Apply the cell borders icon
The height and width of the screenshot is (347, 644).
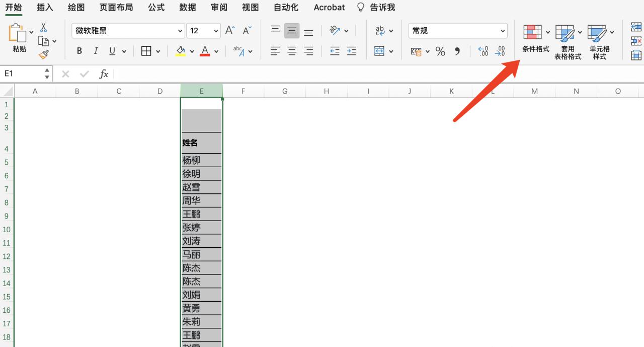pos(146,51)
